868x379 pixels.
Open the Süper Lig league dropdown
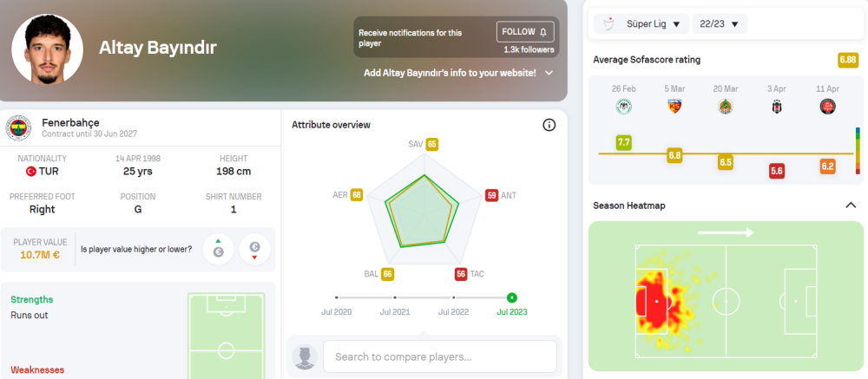click(x=641, y=23)
